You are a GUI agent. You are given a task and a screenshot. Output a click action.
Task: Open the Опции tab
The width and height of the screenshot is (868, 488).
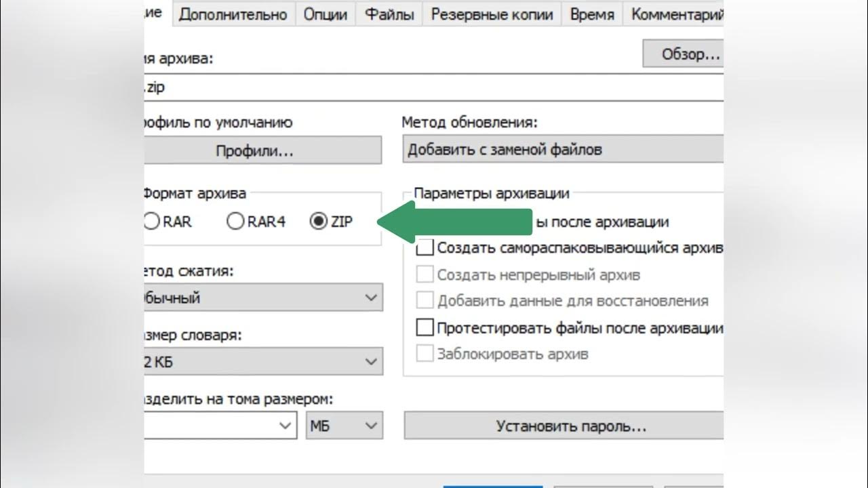coord(325,14)
